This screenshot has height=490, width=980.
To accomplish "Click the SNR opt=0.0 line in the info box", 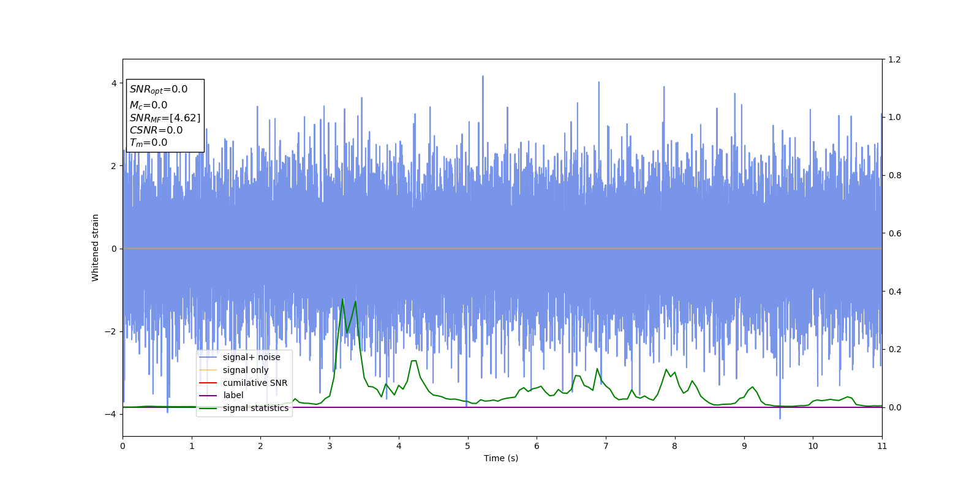I will [159, 89].
